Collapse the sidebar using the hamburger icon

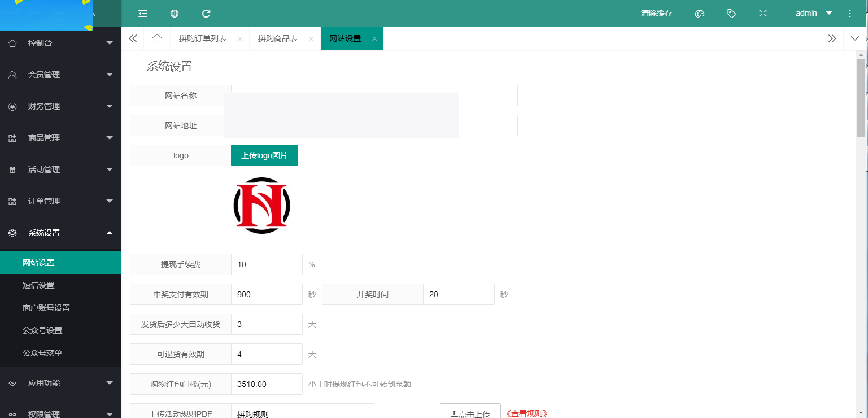point(142,13)
